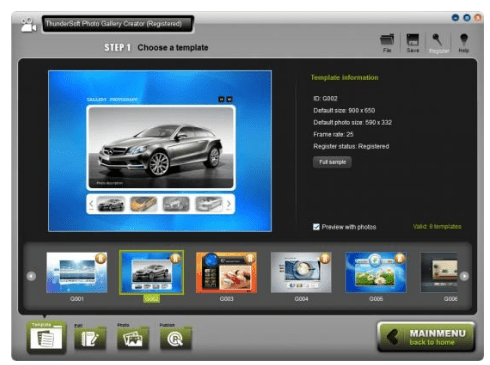Open Help with the lightbulb icon
The height and width of the screenshot is (365, 490).
(x=463, y=43)
